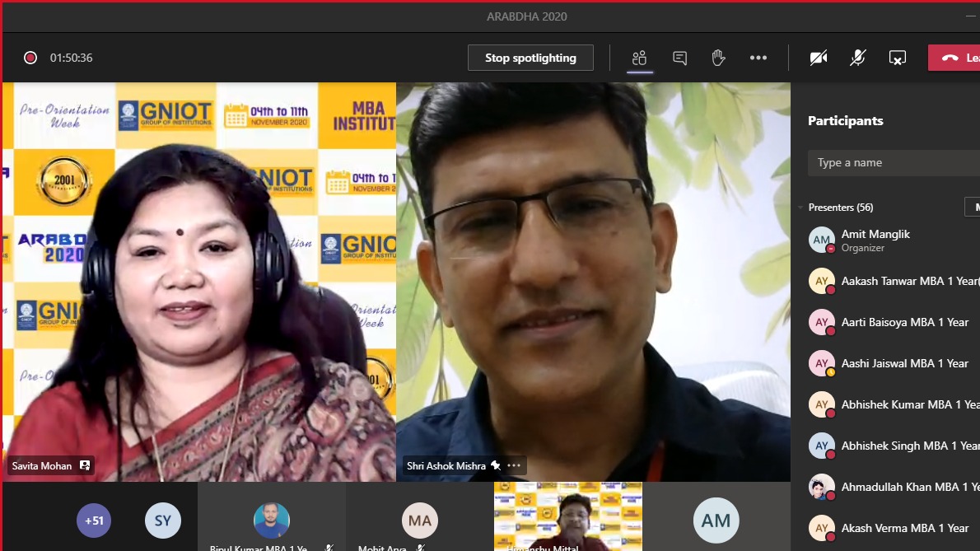This screenshot has height=551, width=980.
Task: Click the share screen icon
Action: click(x=897, y=58)
